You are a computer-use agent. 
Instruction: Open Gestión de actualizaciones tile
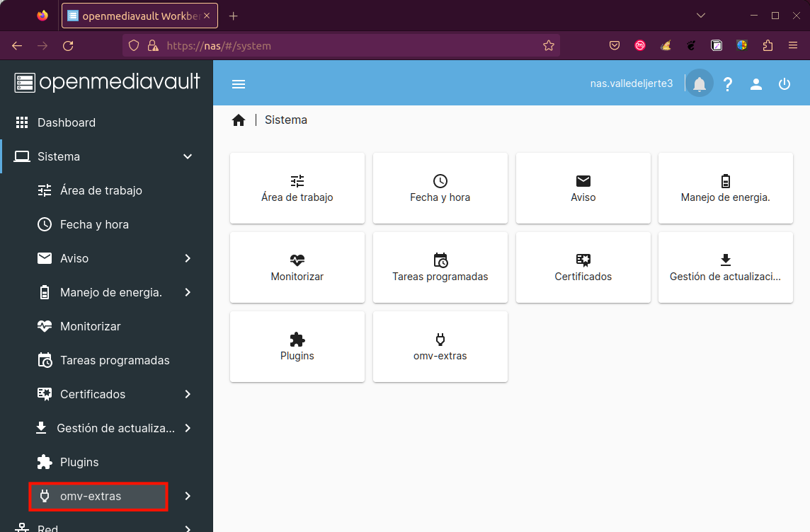click(725, 267)
